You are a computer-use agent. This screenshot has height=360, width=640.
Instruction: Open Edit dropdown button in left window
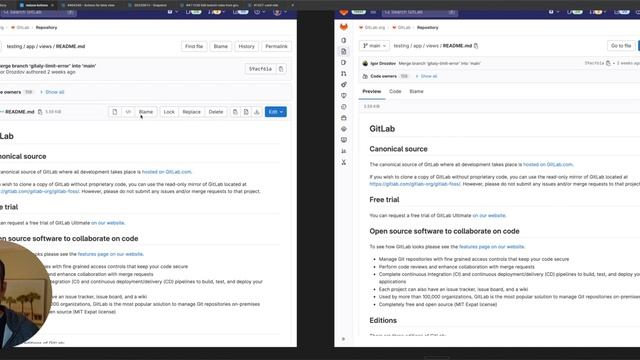coord(276,112)
